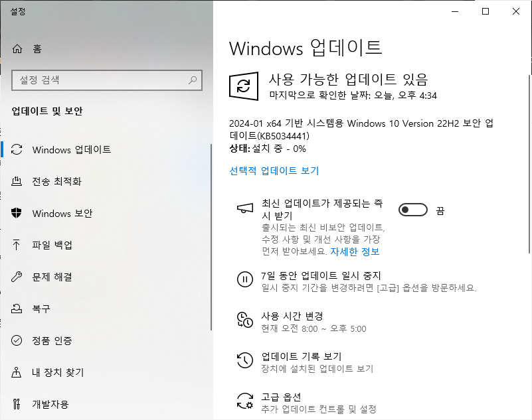Click 현재 오전 8:00 ~ 오후 5:00 text
This screenshot has width=532, height=420.
(x=314, y=328)
